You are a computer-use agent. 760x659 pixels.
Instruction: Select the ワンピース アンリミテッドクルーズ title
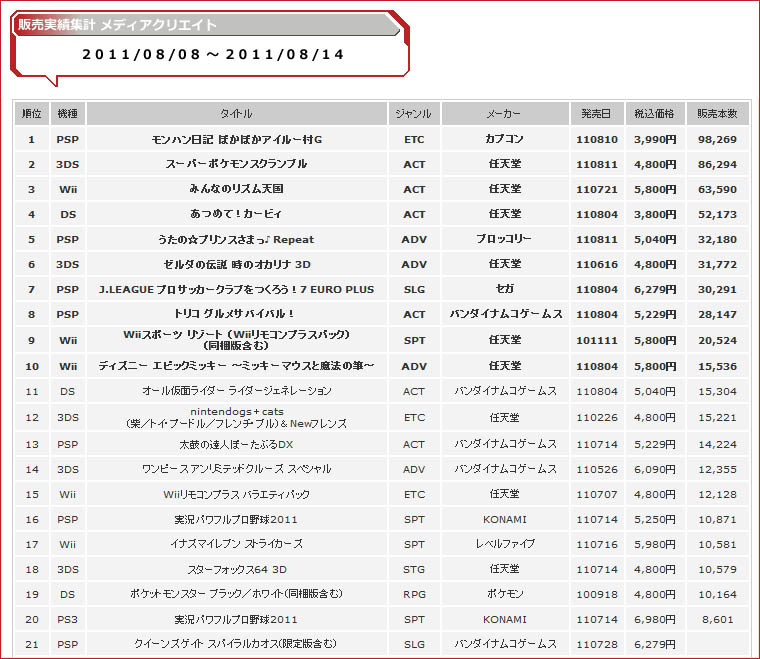click(237, 469)
